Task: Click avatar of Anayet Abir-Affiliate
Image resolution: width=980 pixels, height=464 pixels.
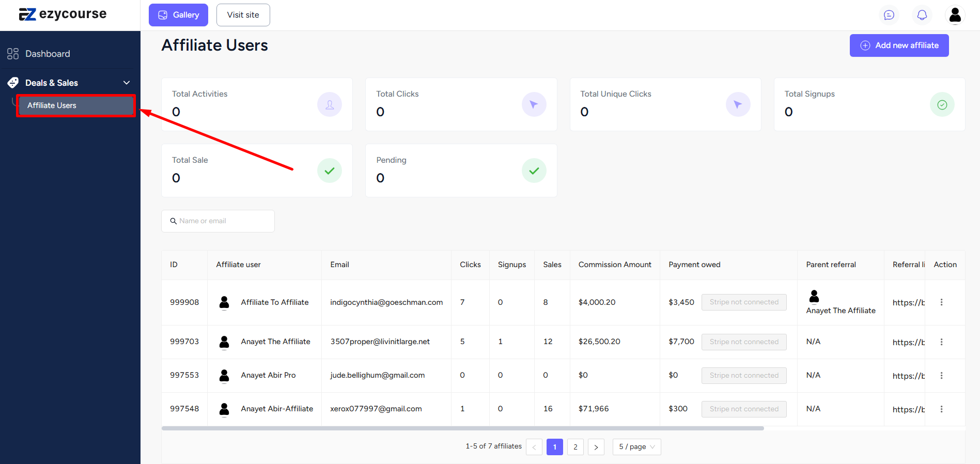Action: point(224,409)
